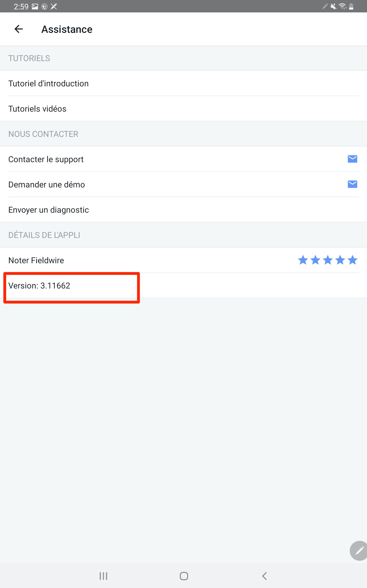Viewport: 367px width, 588px height.
Task: Tap Envoyer un diagnostic
Action: [183, 210]
